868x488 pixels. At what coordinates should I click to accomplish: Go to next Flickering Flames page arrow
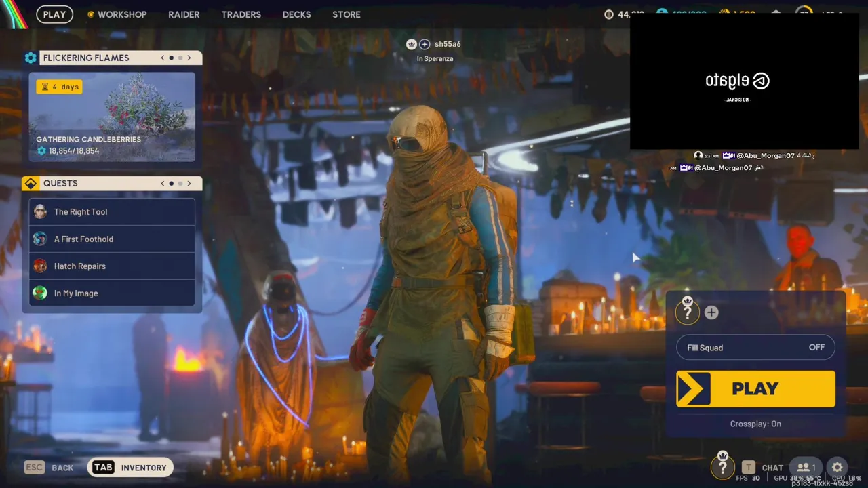pos(189,58)
